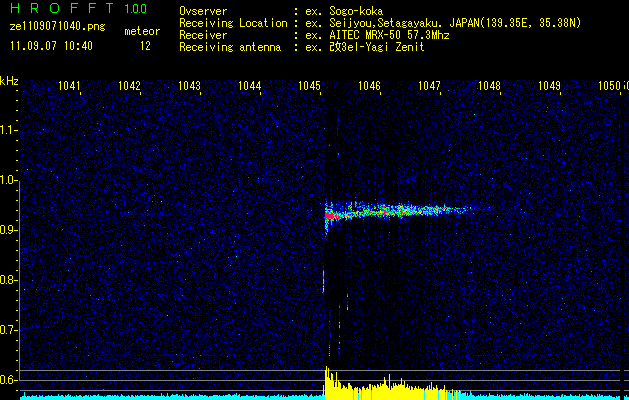
Task: Click the bright red meteor echo head
Action: coord(330,214)
